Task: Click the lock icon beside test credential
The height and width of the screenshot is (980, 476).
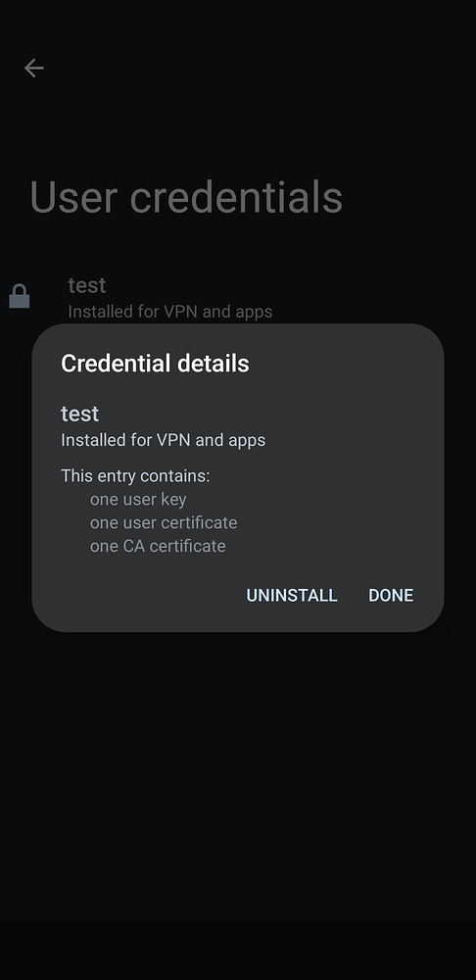Action: pyautogui.click(x=20, y=296)
